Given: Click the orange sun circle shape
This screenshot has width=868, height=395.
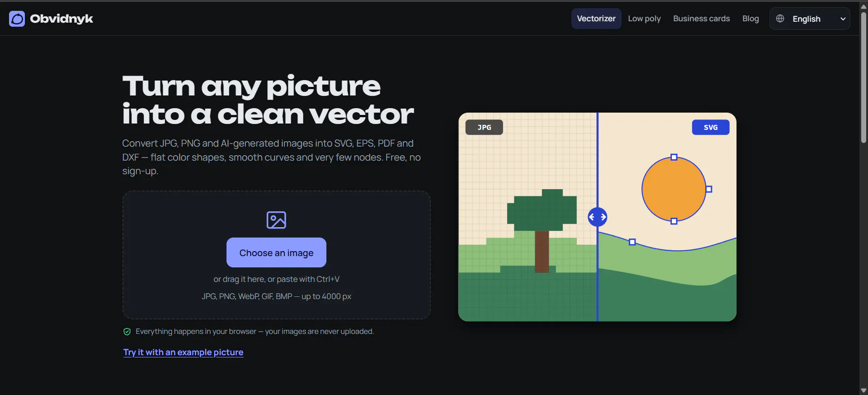Looking at the screenshot, I should [x=674, y=189].
